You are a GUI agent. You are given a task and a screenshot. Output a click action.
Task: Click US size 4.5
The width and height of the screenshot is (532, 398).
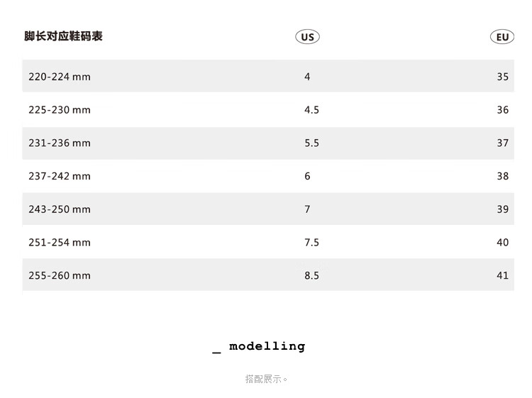[311, 110]
